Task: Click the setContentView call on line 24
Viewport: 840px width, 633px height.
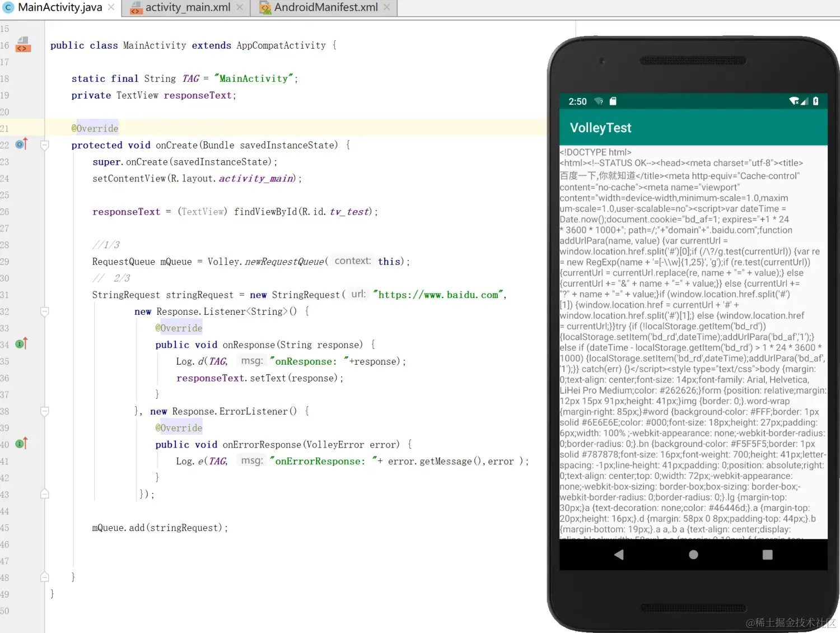Action: 197,178
